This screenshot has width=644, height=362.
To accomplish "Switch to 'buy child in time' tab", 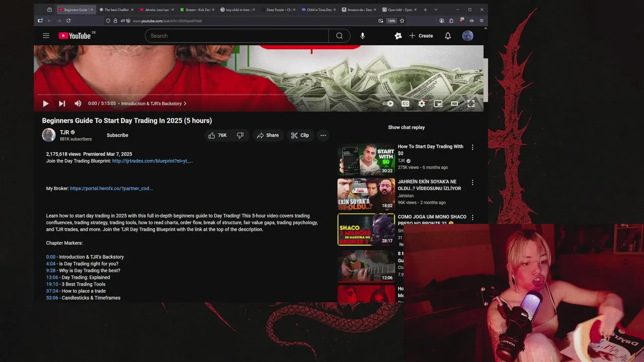I will pos(237,10).
